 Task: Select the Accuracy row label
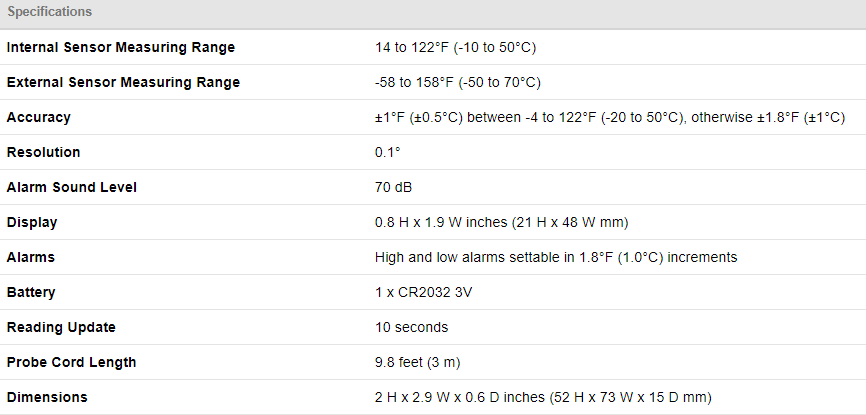click(39, 117)
